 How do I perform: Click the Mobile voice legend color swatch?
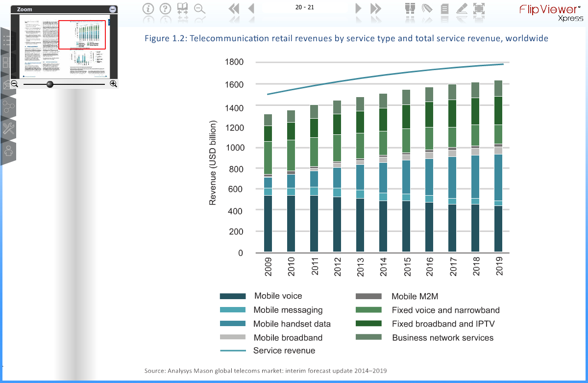(x=233, y=296)
